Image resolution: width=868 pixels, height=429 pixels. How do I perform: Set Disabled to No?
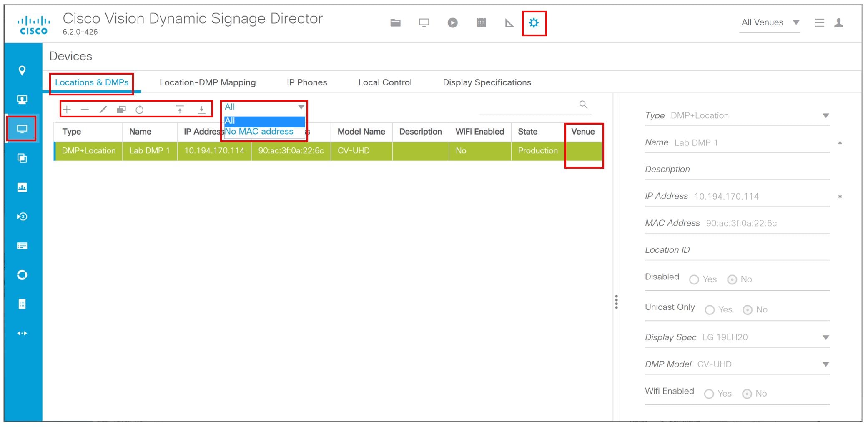pos(732,279)
